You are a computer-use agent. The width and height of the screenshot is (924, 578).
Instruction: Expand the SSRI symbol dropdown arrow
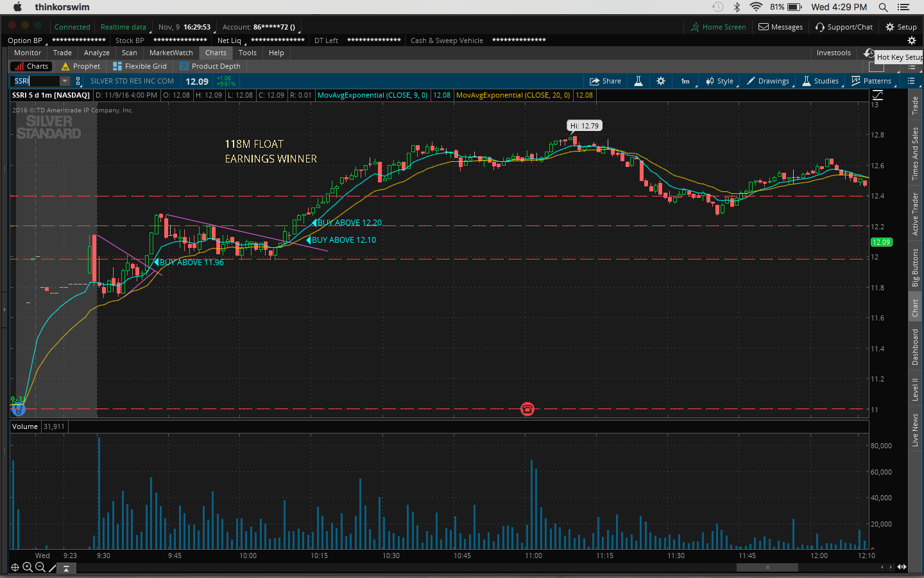65,81
